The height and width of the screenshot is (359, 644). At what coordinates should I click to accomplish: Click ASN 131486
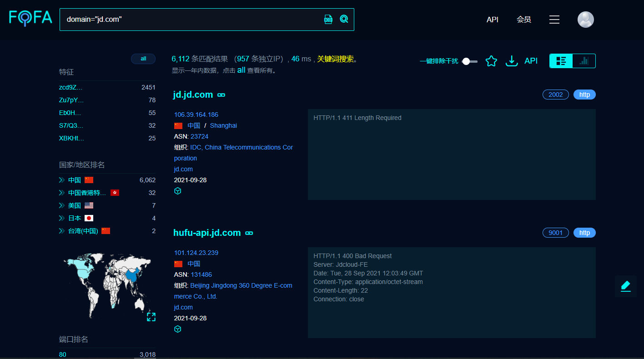tap(201, 274)
